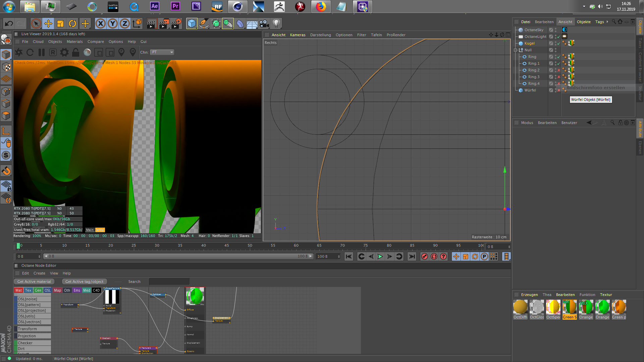This screenshot has height=362, width=644.
Task: Expand hidden menus arrow after Tags
Action: click(x=607, y=22)
